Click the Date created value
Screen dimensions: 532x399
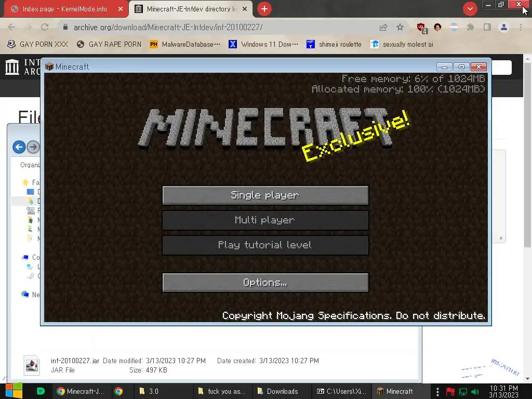pos(289,361)
